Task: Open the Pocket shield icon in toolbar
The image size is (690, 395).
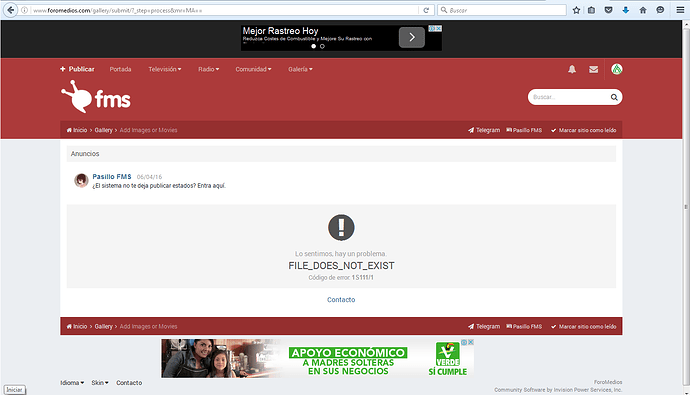Action: [609, 10]
